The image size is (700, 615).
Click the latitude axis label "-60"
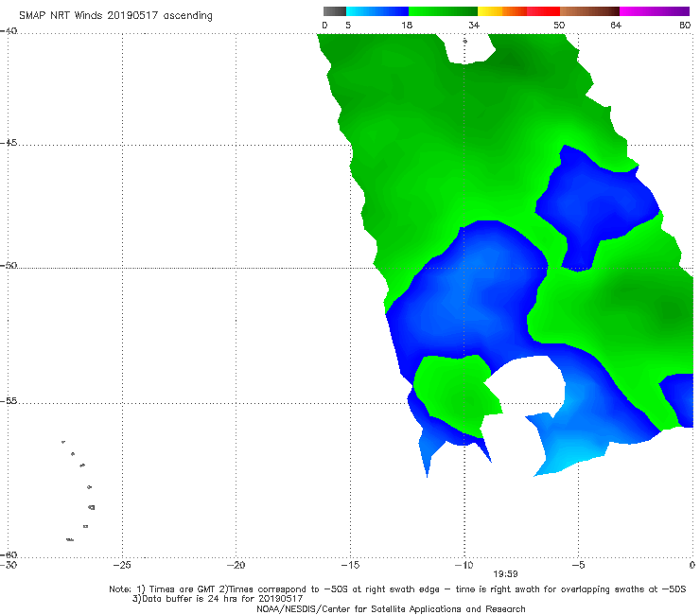(x=9, y=554)
